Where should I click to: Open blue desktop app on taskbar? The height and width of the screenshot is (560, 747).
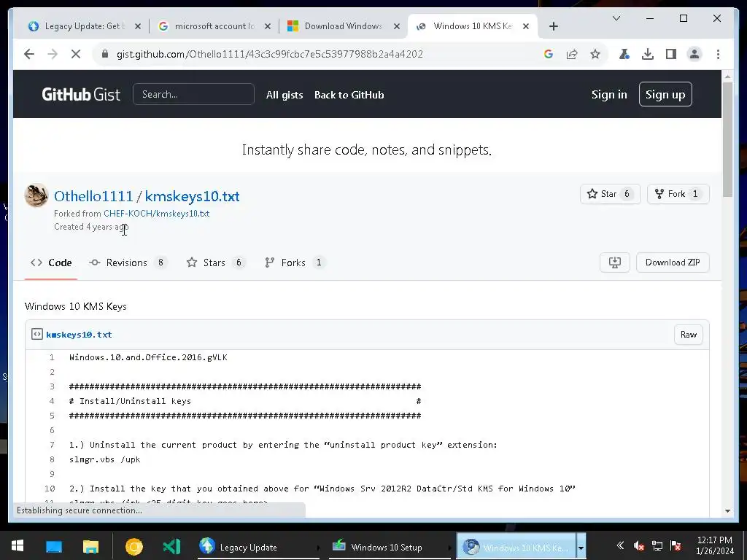tap(54, 546)
